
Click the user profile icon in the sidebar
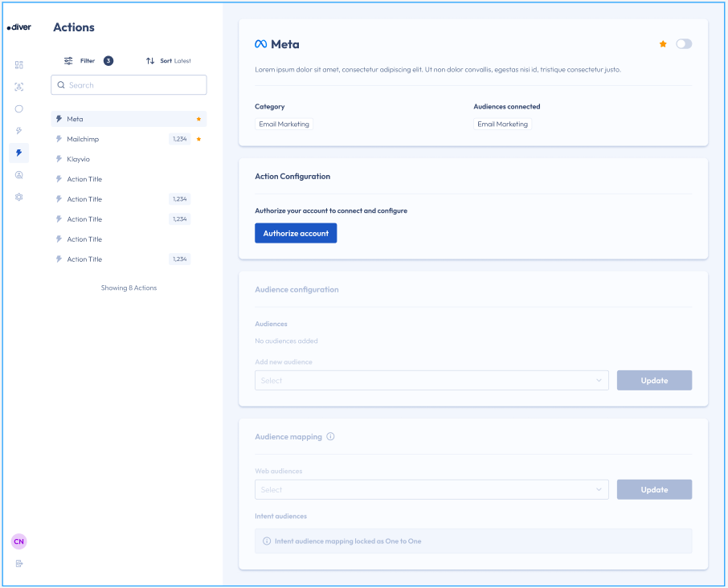19,174
